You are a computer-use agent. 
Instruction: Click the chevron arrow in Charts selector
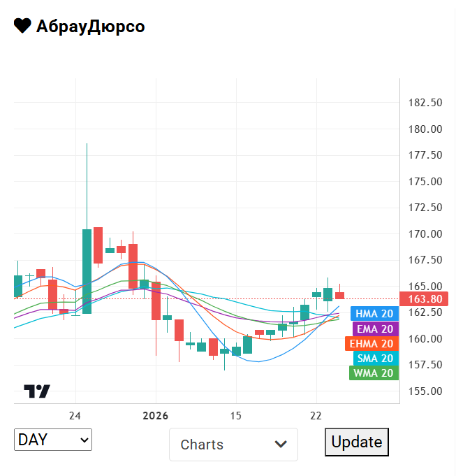(281, 445)
